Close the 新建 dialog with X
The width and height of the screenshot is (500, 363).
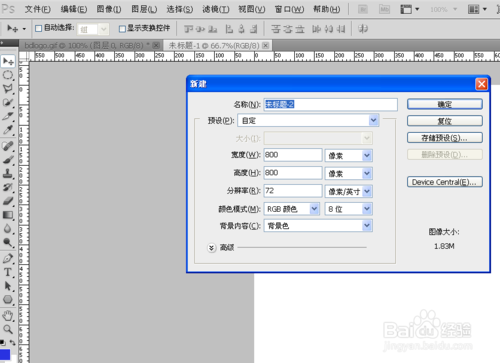tap(481, 84)
